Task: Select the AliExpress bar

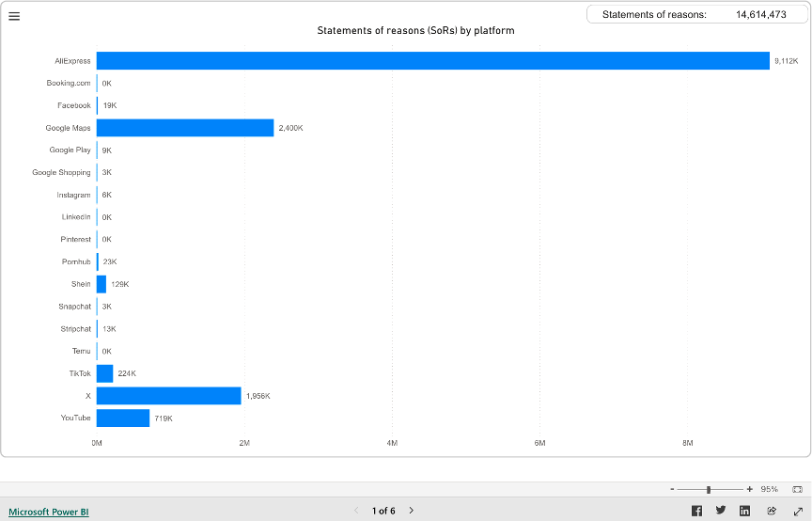Action: click(432, 61)
